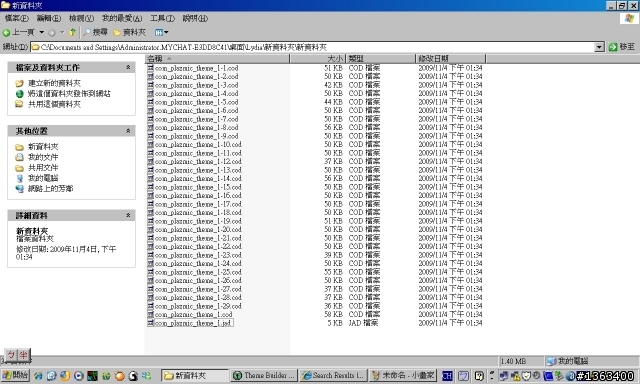Select file com_plazmic_theme_1-5.cod
The image size is (640, 384).
click(x=196, y=102)
